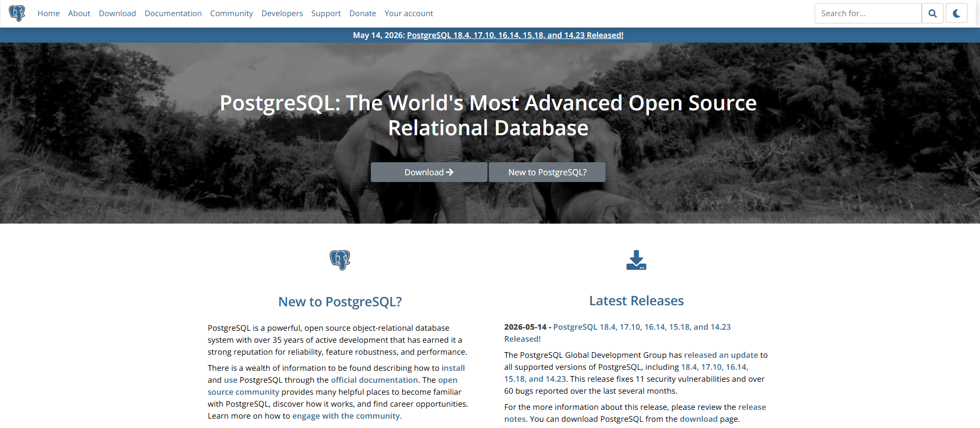Follow the install link in the intro paragraph

[453, 368]
